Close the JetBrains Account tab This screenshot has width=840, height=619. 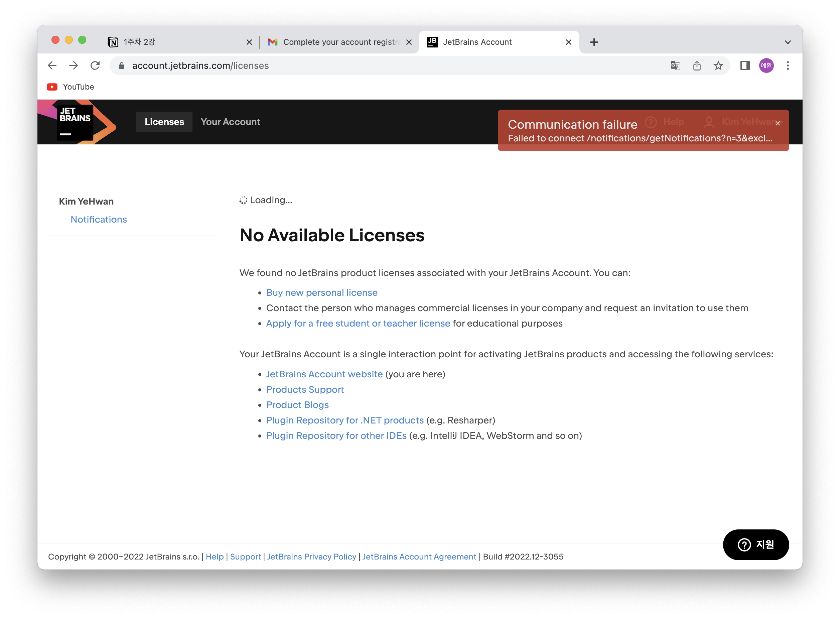click(568, 42)
